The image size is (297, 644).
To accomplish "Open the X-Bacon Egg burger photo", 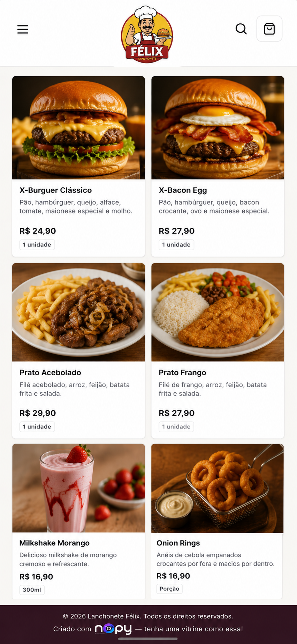I will tap(218, 128).
